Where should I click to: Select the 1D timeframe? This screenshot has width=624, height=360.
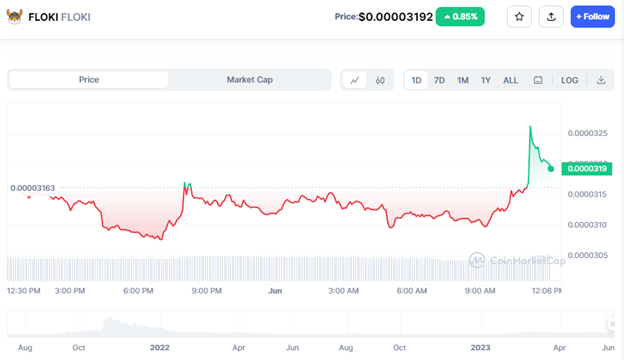pos(416,80)
